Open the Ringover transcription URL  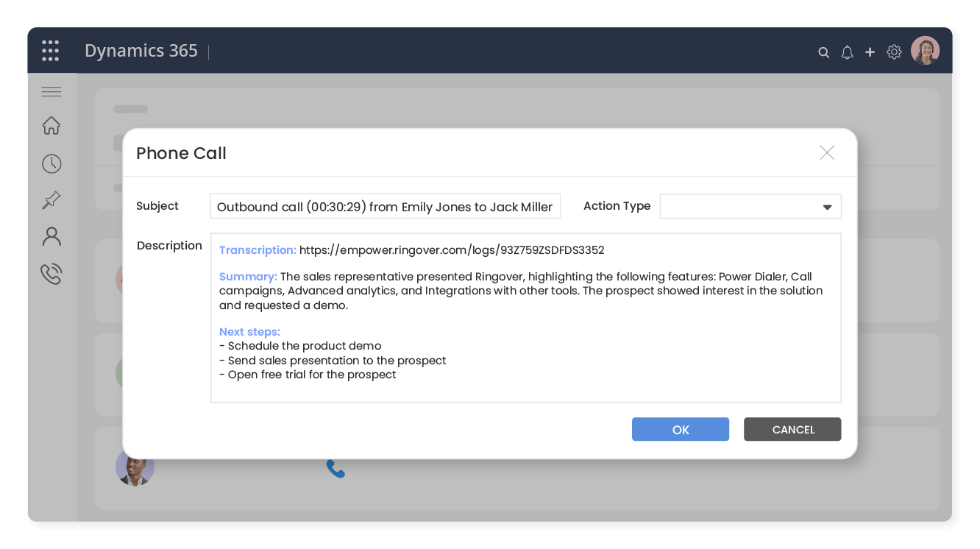[452, 250]
